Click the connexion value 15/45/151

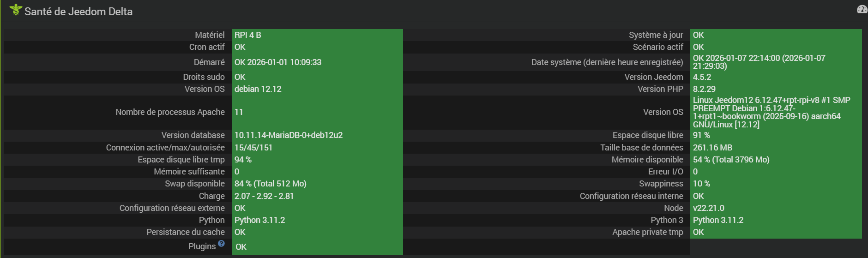[x=253, y=148]
